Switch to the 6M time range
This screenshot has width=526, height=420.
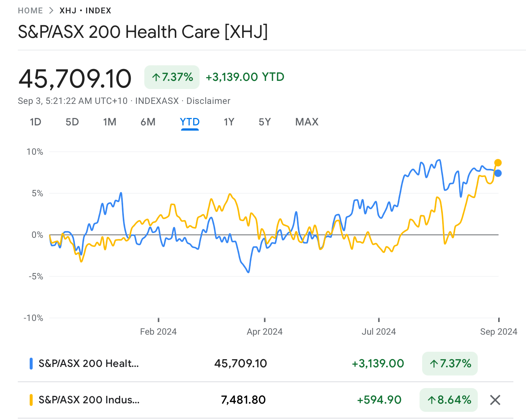coord(148,122)
